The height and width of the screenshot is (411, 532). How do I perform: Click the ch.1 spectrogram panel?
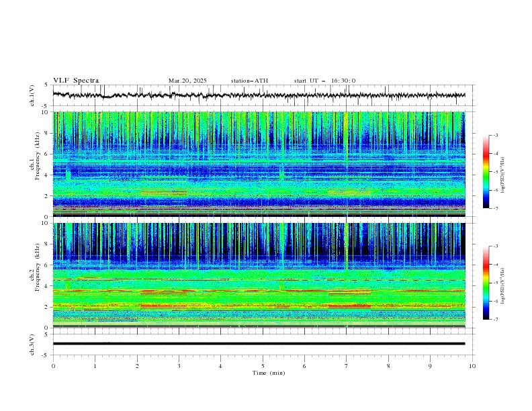259,164
